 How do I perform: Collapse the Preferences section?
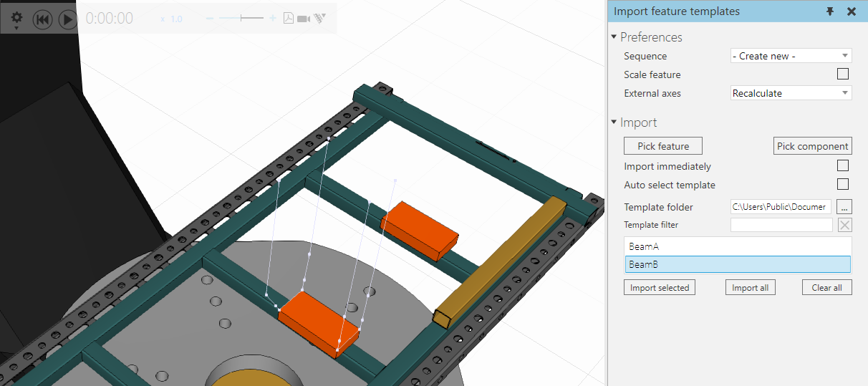coord(614,37)
